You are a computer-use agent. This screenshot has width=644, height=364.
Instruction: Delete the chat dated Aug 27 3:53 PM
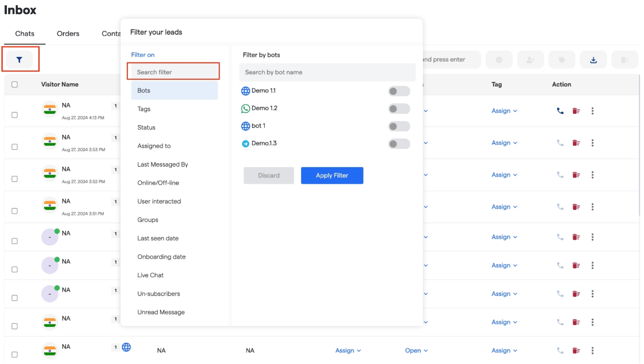(576, 143)
